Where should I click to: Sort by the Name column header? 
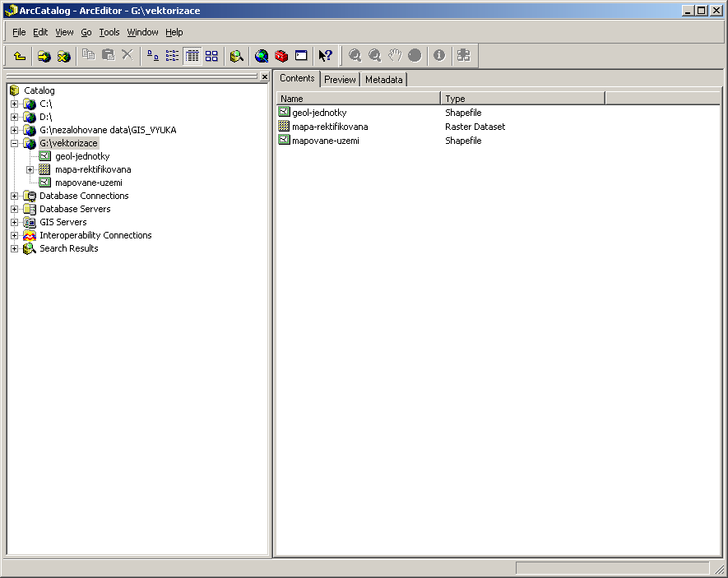(x=359, y=99)
